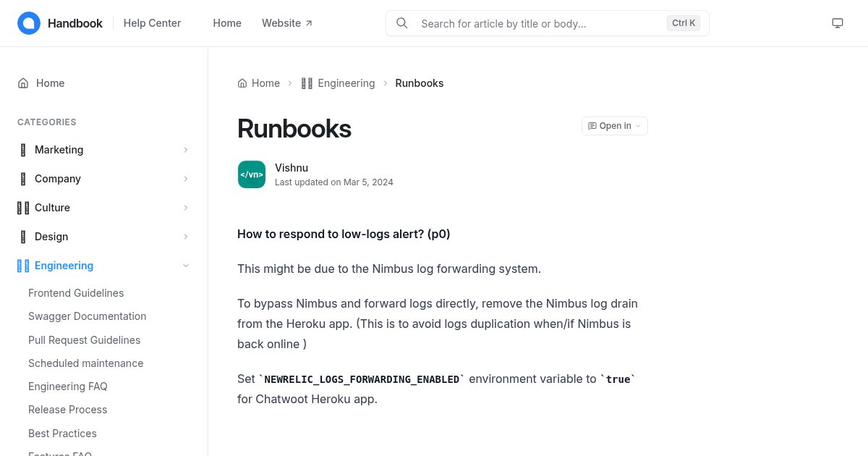
Task: Expand the Design category chevron
Action: click(186, 237)
